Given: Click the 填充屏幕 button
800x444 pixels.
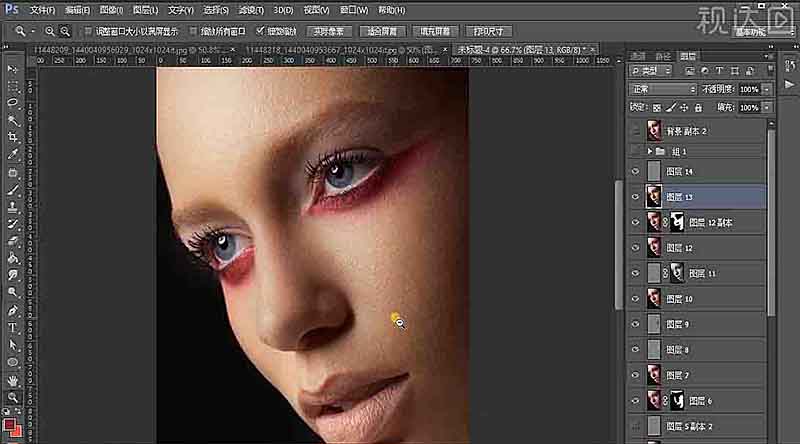Looking at the screenshot, I should click(435, 32).
